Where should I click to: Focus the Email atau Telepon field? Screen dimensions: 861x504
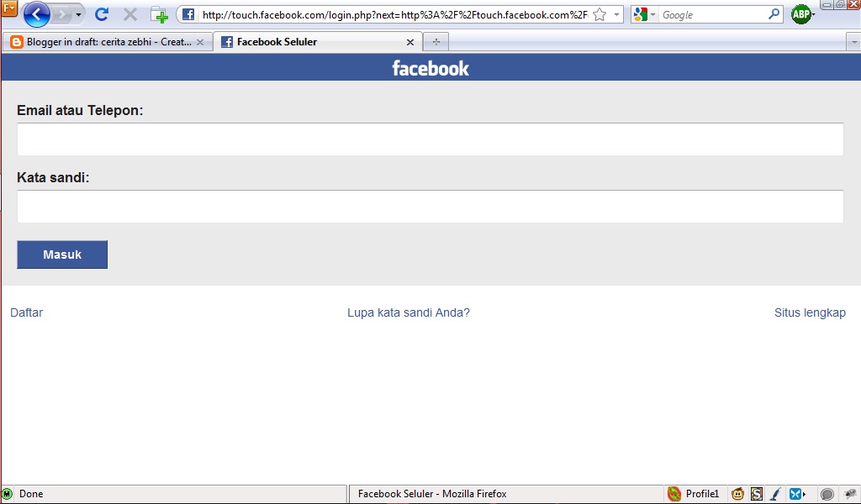[430, 139]
